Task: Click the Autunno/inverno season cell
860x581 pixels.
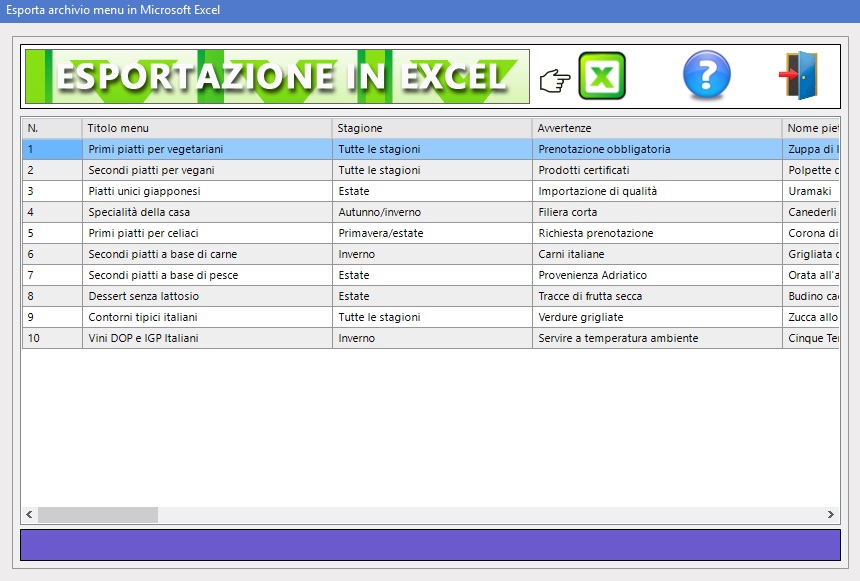Action: (x=432, y=212)
